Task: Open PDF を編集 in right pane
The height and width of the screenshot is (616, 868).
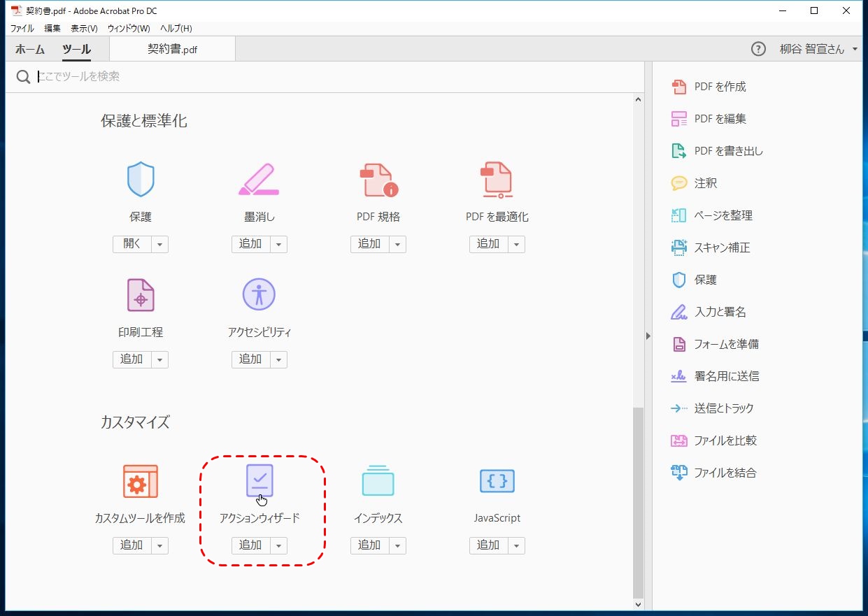Action: pyautogui.click(x=709, y=119)
